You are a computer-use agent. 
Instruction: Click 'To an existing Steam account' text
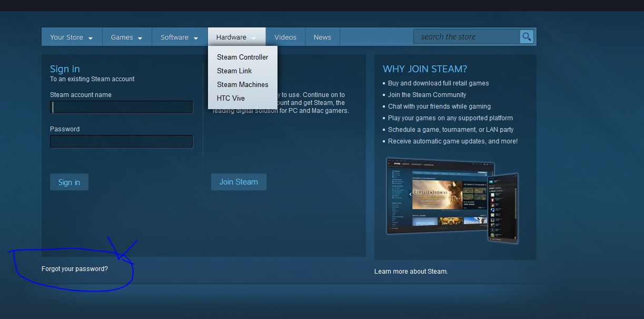click(92, 79)
